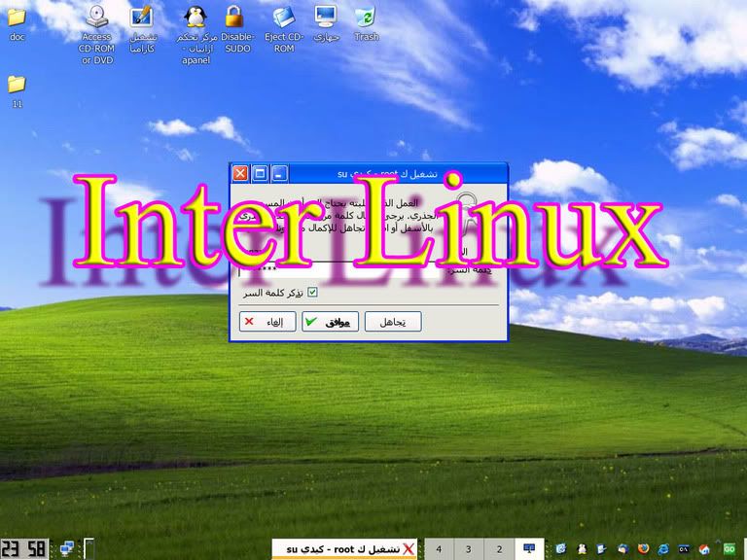Click the green GO button in taskbar
The image size is (747, 560).
(x=729, y=549)
